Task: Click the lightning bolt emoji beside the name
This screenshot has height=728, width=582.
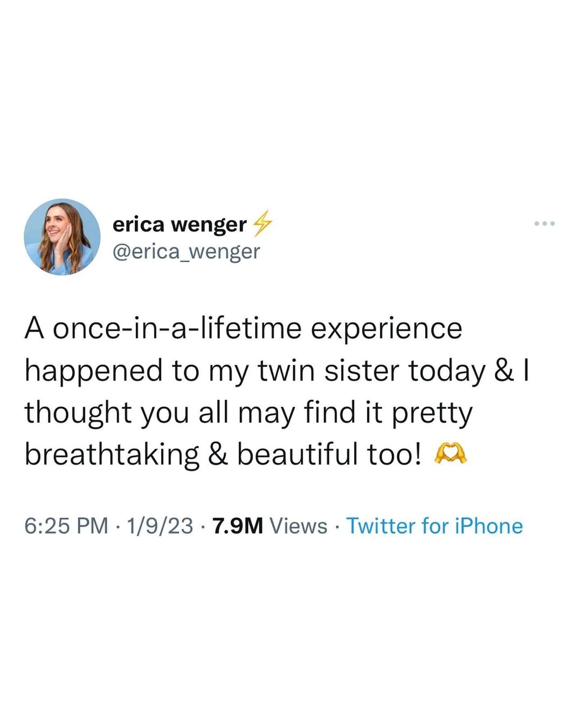Action: [262, 224]
